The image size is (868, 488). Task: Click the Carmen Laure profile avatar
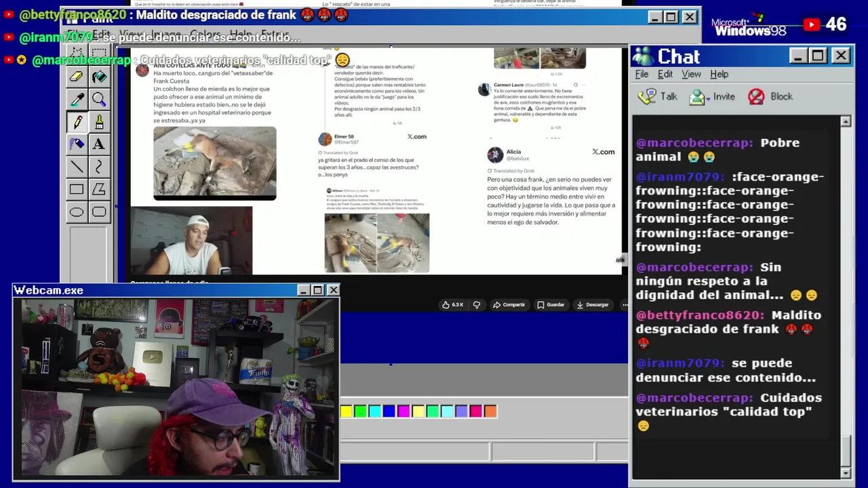[x=484, y=90]
